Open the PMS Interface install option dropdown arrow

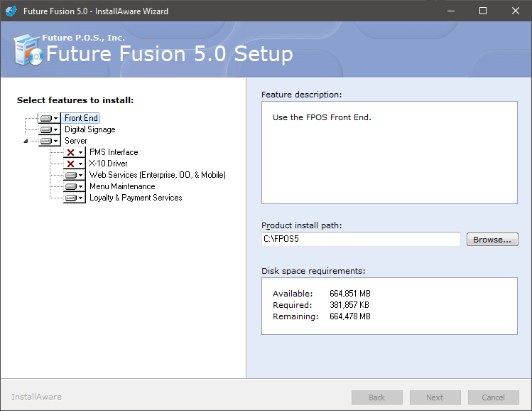pyautogui.click(x=80, y=152)
